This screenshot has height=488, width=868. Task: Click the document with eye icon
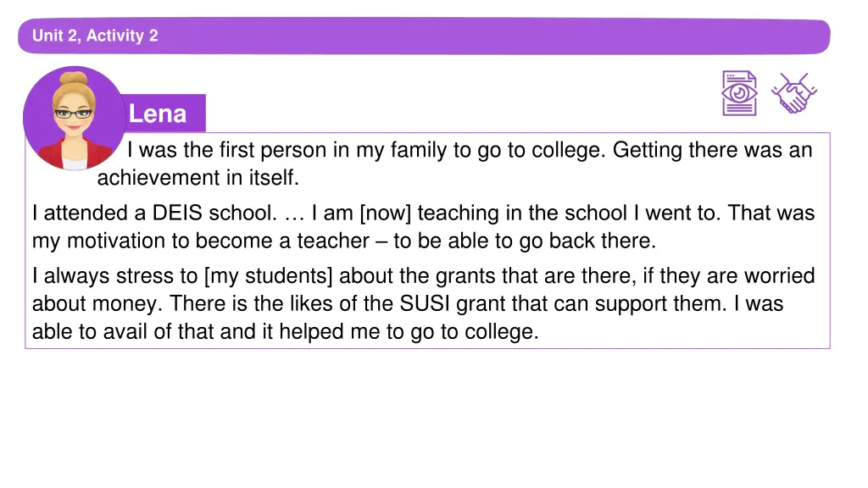pos(739,93)
